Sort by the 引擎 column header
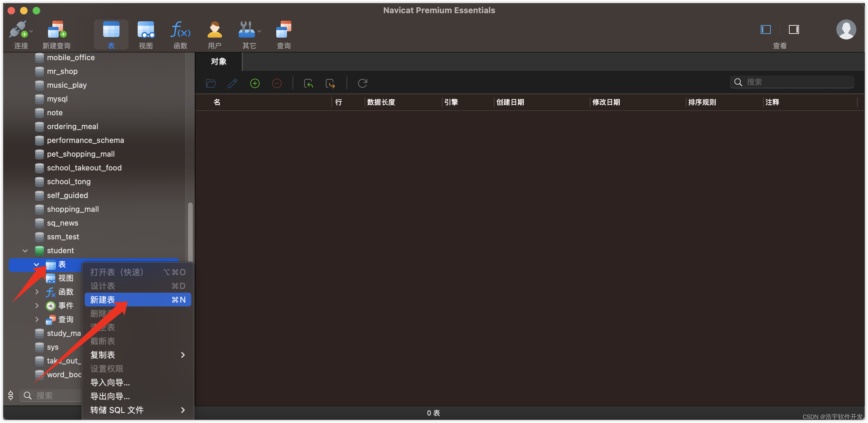 click(x=451, y=102)
